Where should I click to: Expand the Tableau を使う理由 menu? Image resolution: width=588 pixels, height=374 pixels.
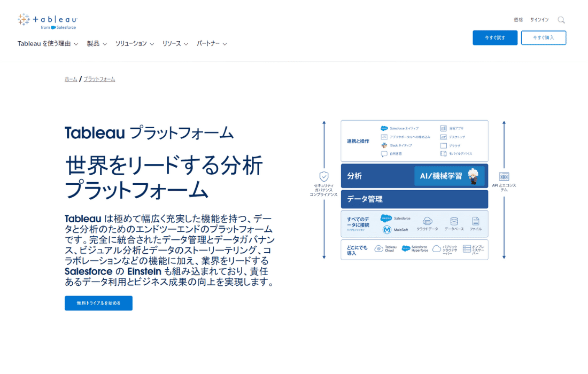pos(48,44)
